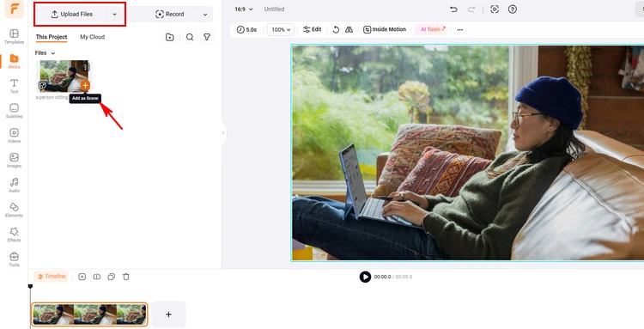Add a new scene from timeline toolbar
644x329 pixels.
point(82,277)
